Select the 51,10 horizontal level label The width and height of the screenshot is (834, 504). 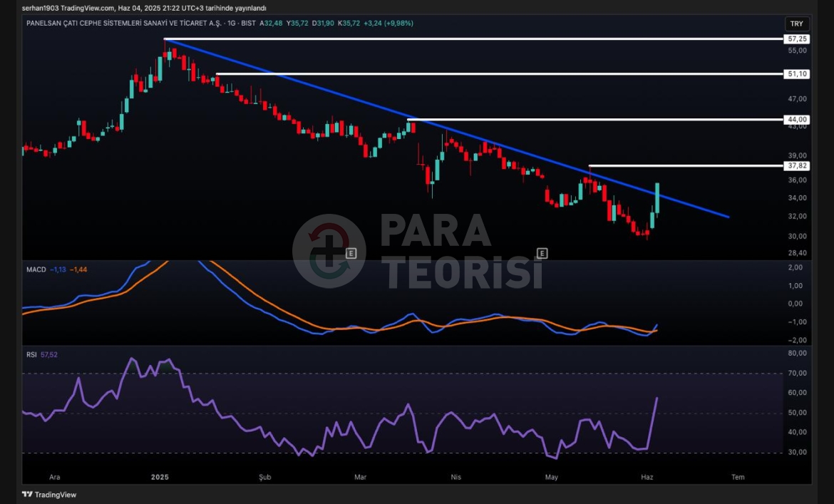click(x=798, y=74)
